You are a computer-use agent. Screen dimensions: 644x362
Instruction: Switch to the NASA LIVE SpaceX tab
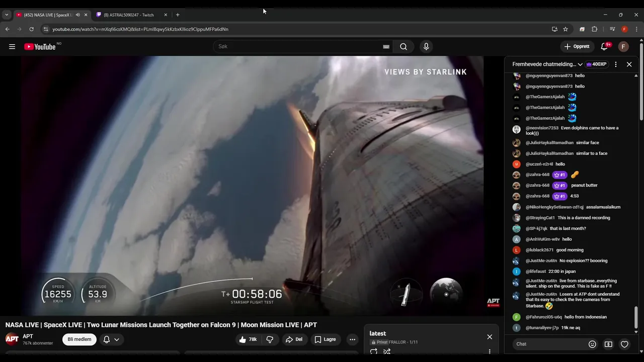[x=48, y=15]
